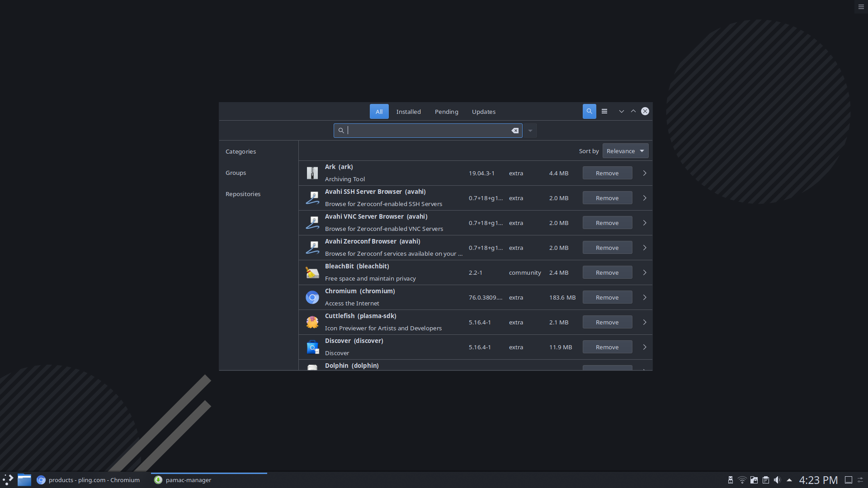Viewport: 868px width, 488px height.
Task: Toggle the search button in the header bar
Action: click(589, 111)
